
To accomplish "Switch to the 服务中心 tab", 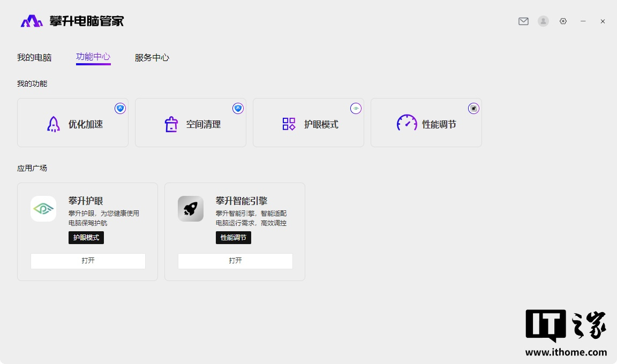I will tap(152, 58).
